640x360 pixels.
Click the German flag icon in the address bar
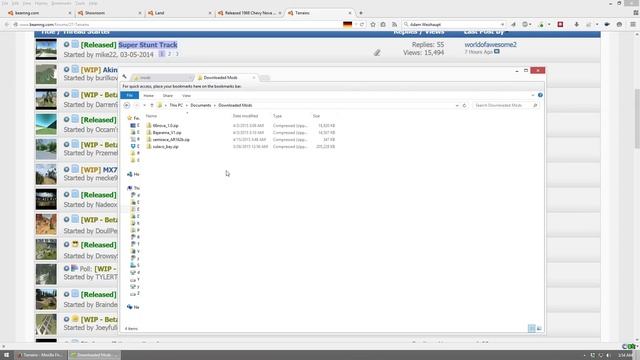pos(347,24)
